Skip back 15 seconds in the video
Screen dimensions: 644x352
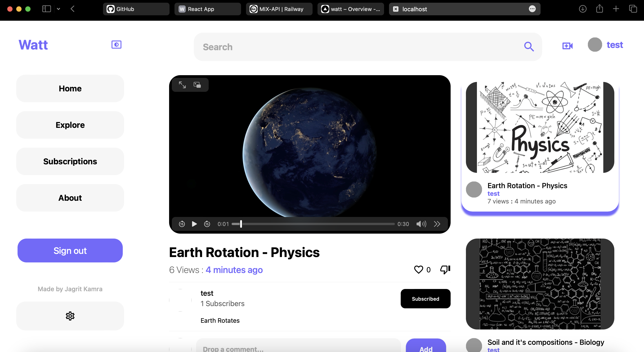[x=182, y=224]
